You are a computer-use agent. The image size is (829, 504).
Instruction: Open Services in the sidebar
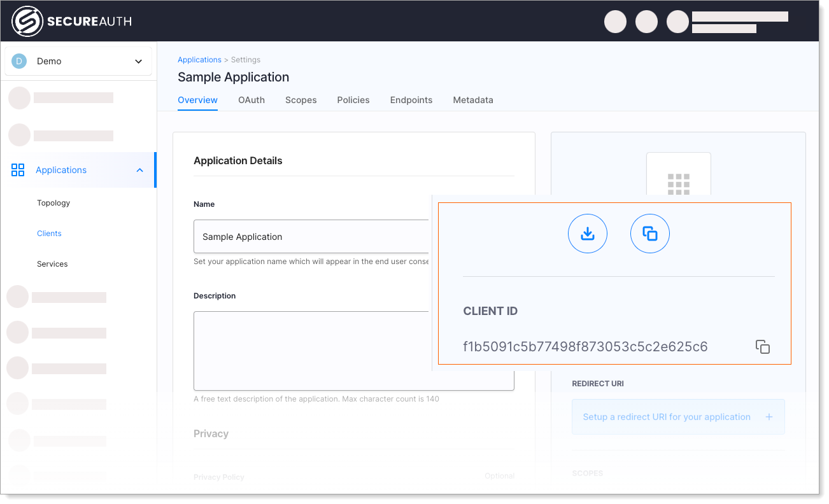[x=52, y=264]
